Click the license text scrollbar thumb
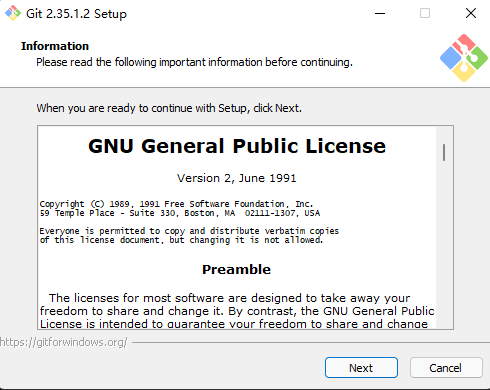The image size is (490, 390). click(x=444, y=152)
